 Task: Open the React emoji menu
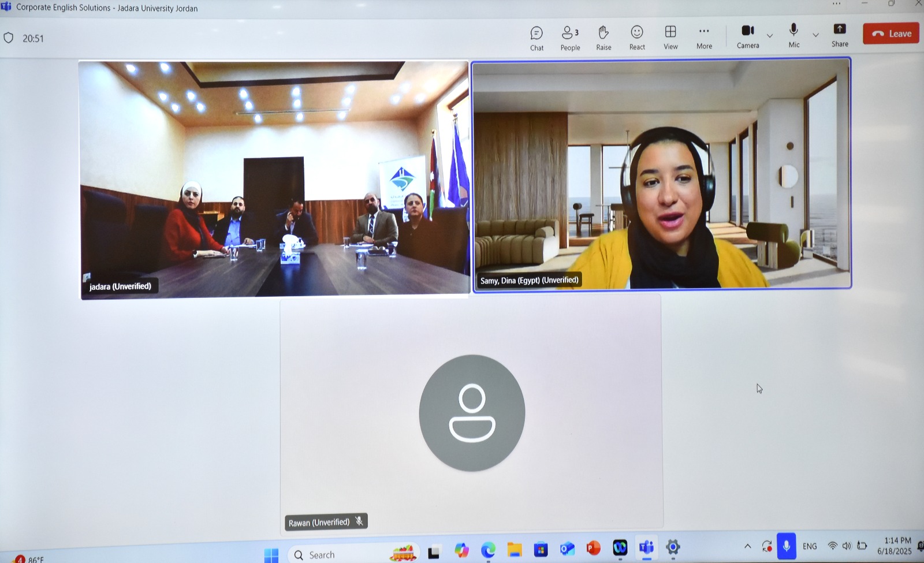637,38
